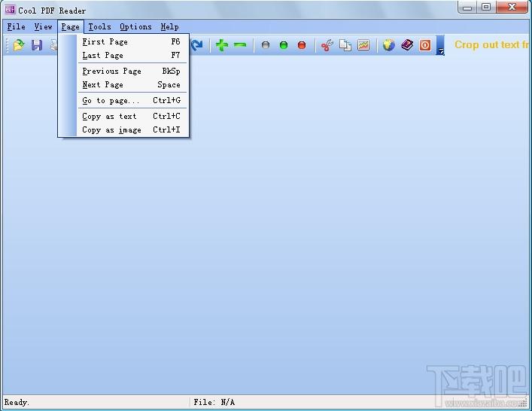Screen dimensions: 532x411
Task: Click the save floppy disk icon
Action: pos(37,45)
